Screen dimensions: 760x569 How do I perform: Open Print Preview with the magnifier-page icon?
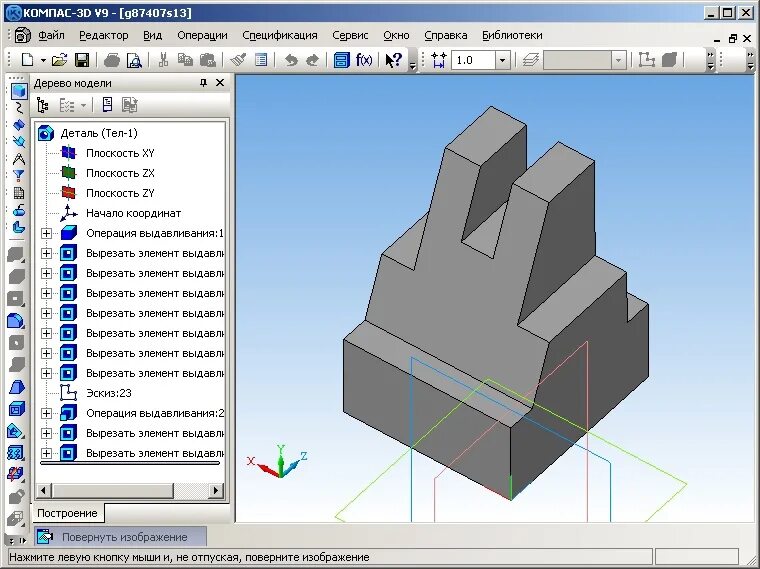[134, 60]
